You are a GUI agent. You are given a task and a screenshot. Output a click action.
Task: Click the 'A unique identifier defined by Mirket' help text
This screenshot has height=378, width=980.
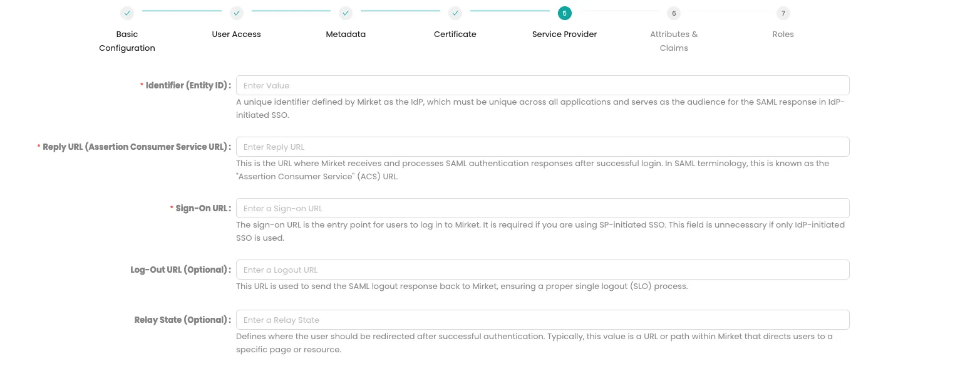point(540,108)
